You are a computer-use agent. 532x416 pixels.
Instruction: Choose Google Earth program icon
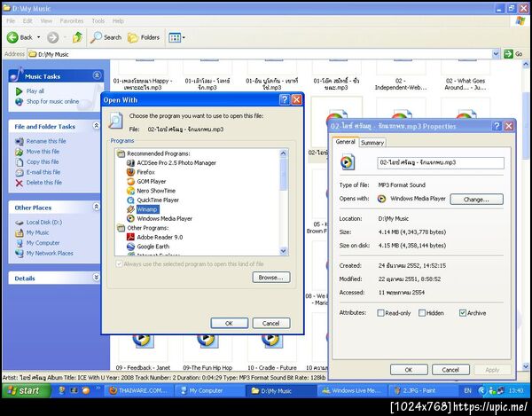click(x=130, y=247)
